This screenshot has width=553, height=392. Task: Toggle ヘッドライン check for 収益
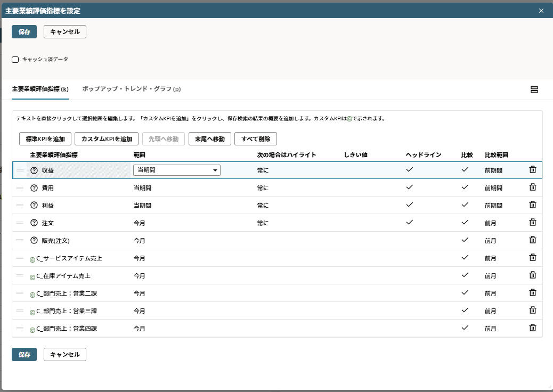(410, 169)
